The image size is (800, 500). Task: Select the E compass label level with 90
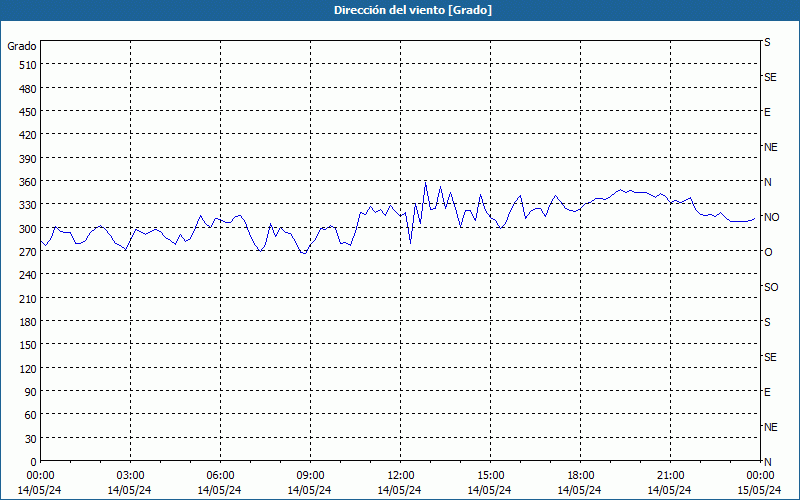[x=767, y=392]
